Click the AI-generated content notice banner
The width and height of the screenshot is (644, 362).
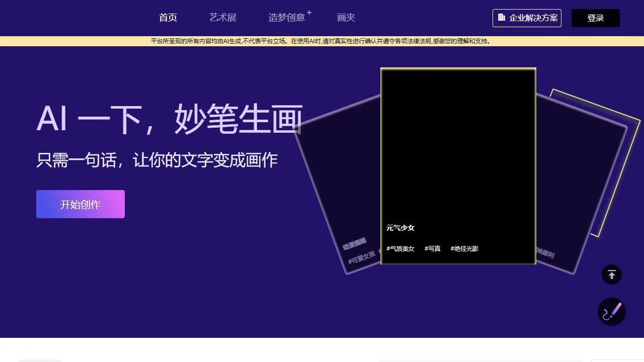point(322,41)
